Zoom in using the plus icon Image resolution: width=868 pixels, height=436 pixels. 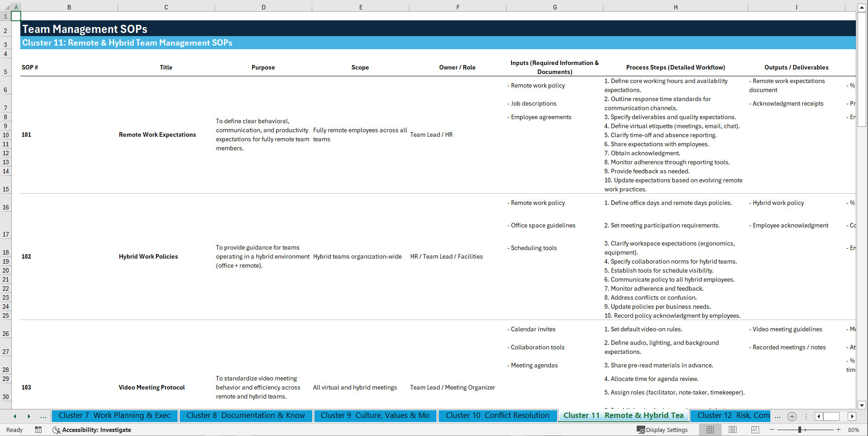[x=838, y=430]
